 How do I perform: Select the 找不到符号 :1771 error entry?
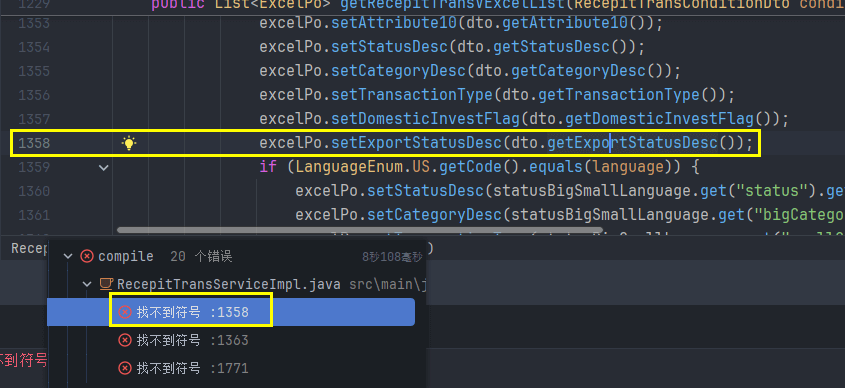[231, 368]
